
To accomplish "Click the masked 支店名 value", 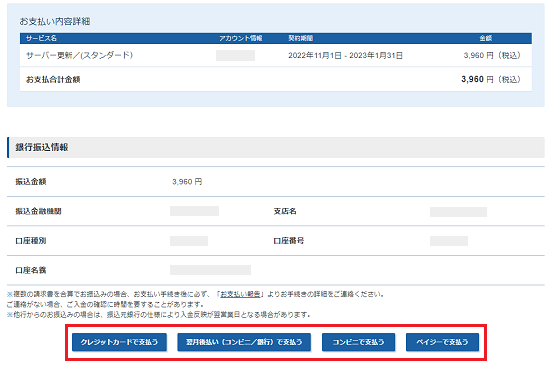I will click(x=458, y=212).
